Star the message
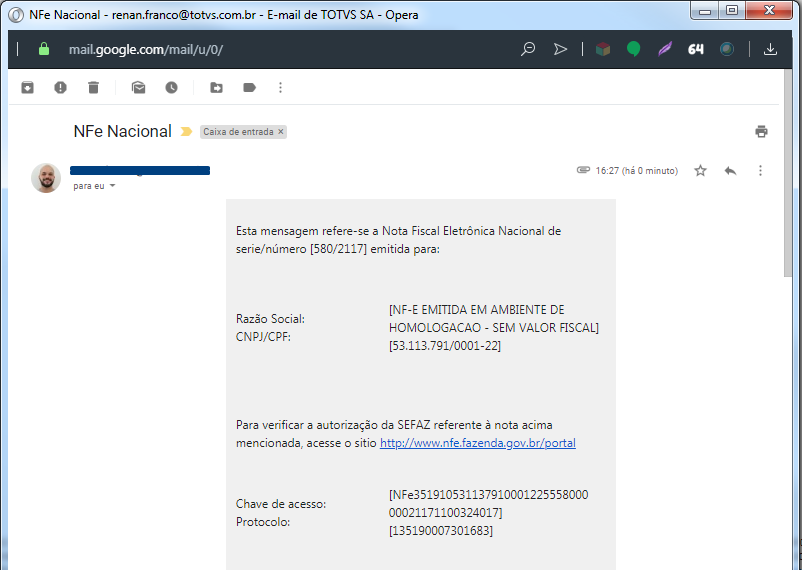This screenshot has width=802, height=570. click(x=700, y=170)
